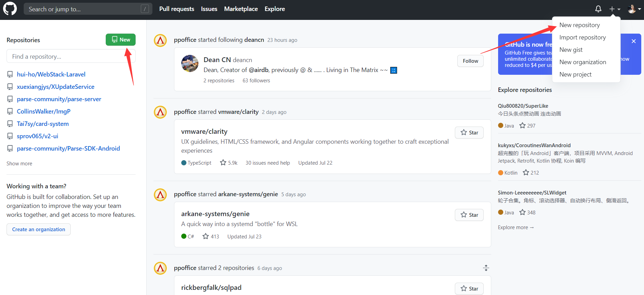Click the green New repository button
The height and width of the screenshot is (295, 644).
coord(120,40)
